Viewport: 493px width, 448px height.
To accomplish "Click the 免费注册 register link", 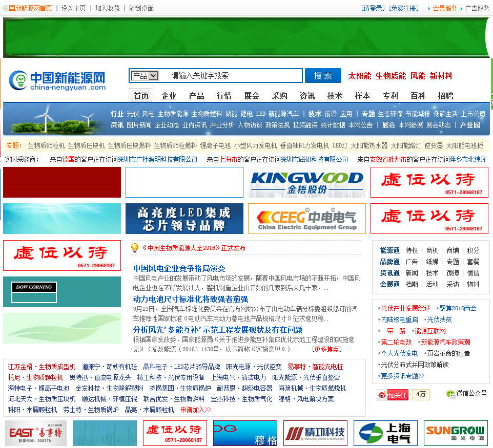I will (x=404, y=8).
